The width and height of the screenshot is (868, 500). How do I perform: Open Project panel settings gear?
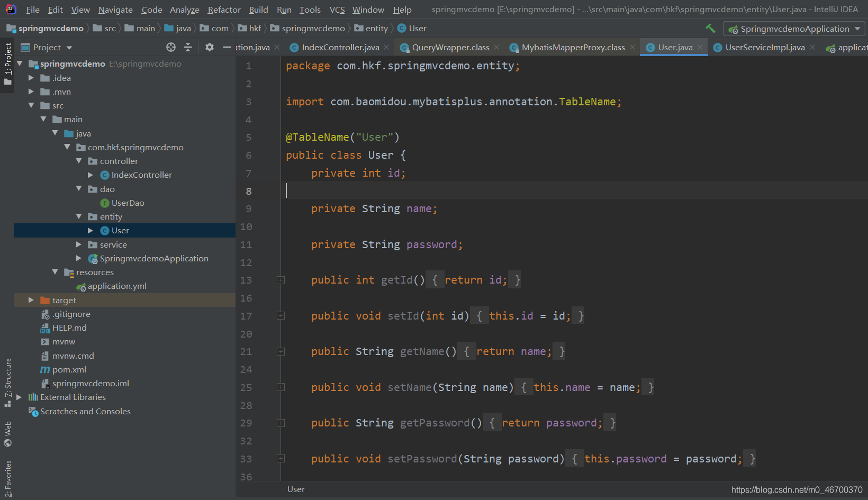210,47
